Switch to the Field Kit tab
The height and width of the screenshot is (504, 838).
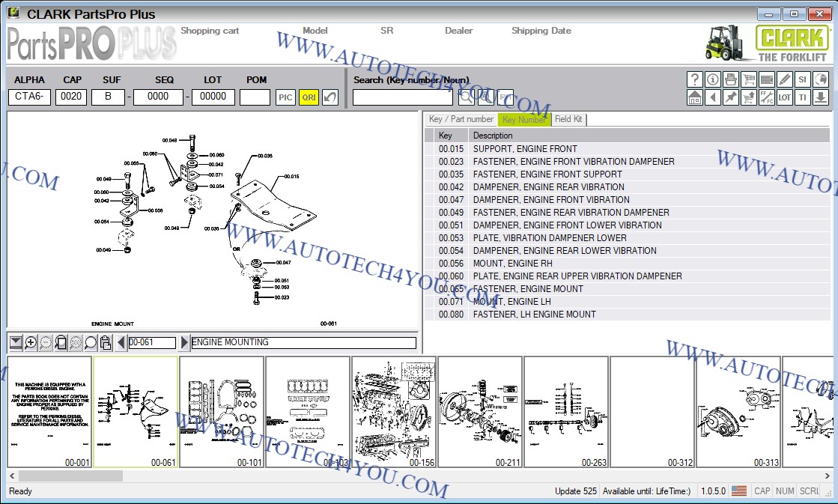point(568,120)
